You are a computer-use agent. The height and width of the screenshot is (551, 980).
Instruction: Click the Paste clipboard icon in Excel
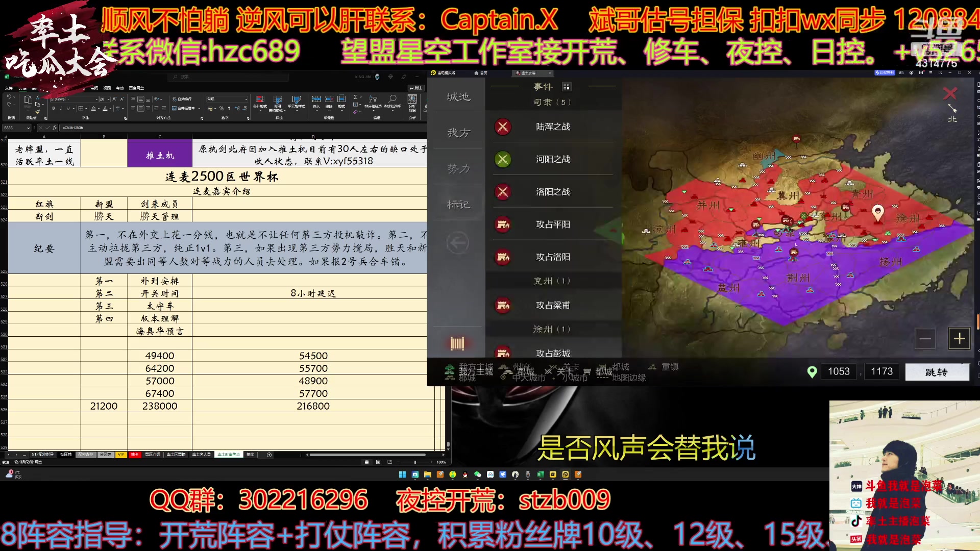28,99
